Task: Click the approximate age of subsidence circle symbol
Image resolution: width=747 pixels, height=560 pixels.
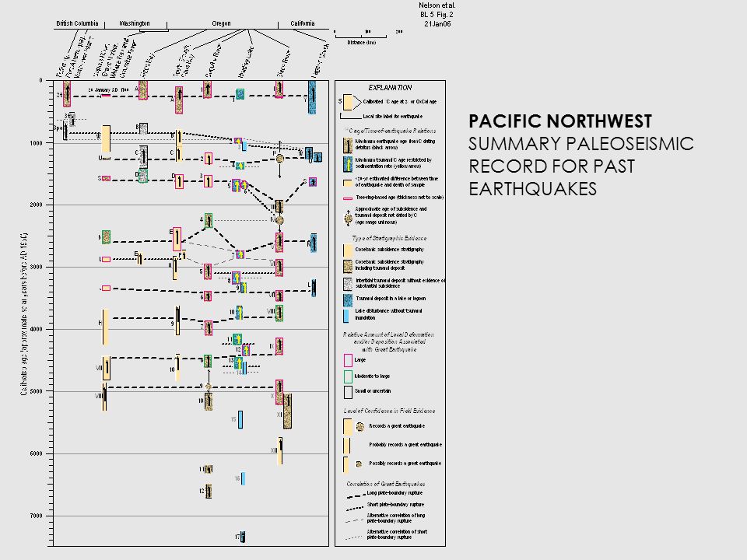Action: [x=349, y=218]
